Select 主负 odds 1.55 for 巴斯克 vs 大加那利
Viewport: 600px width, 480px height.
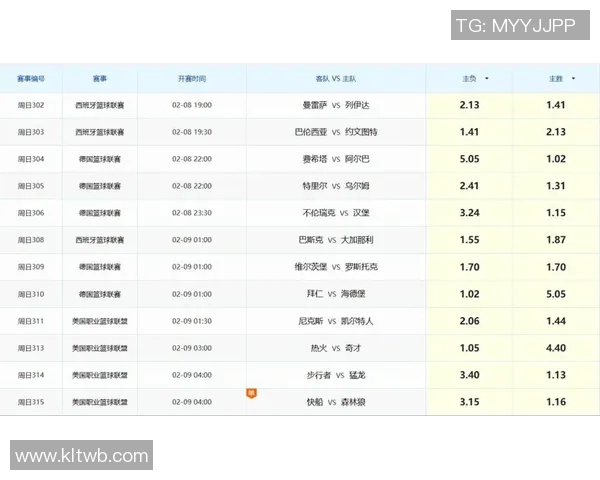[x=470, y=240]
